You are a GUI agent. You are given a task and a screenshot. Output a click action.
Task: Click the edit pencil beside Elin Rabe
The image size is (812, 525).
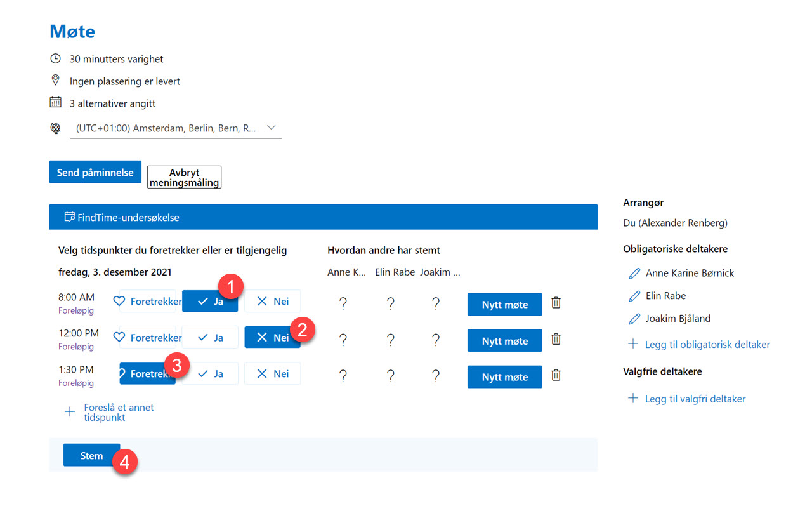634,295
